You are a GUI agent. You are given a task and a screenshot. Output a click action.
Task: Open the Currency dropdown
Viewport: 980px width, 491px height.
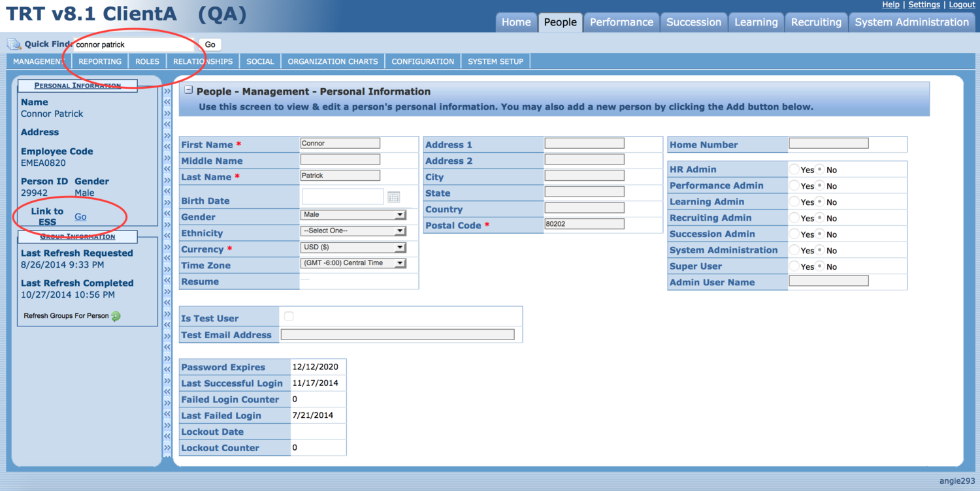[x=353, y=247]
